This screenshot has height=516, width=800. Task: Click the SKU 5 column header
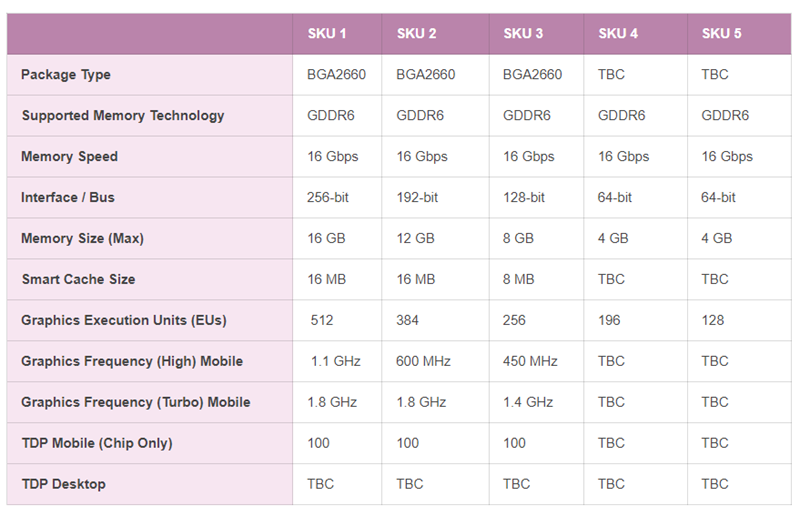pyautogui.click(x=721, y=34)
